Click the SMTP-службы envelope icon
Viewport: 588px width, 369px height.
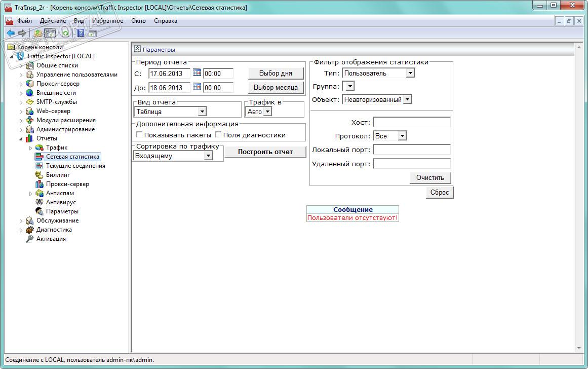click(x=30, y=102)
